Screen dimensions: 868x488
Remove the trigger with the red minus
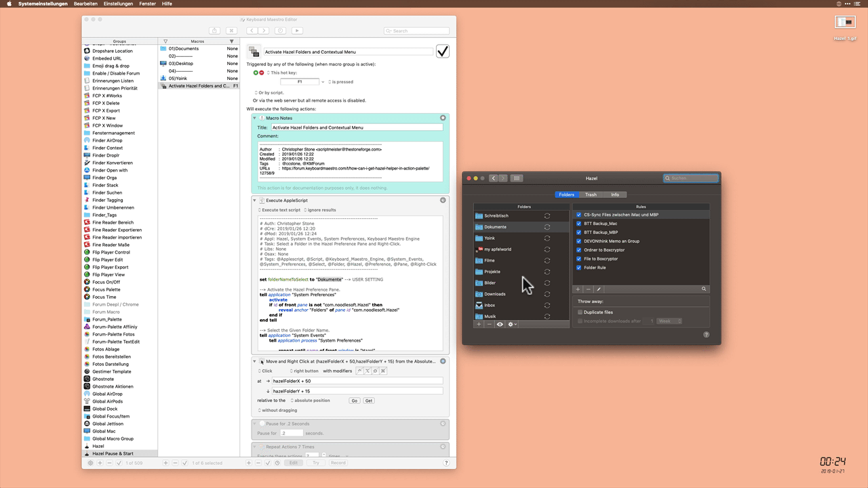pos(261,73)
